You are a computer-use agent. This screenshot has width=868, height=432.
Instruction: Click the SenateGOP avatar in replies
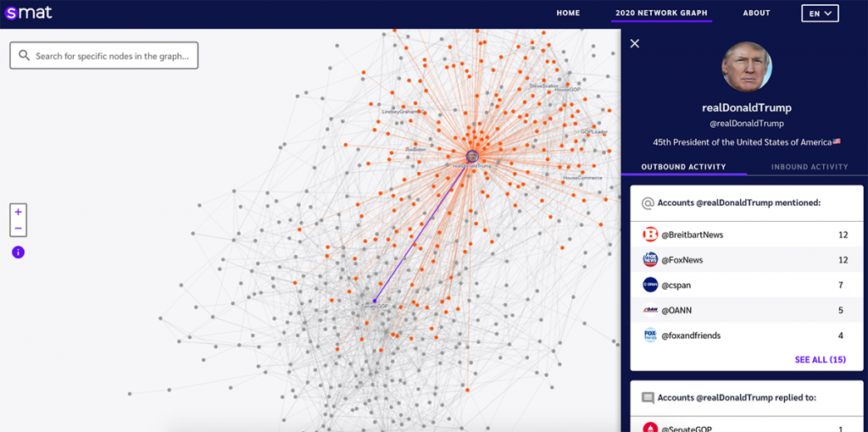[650, 428]
